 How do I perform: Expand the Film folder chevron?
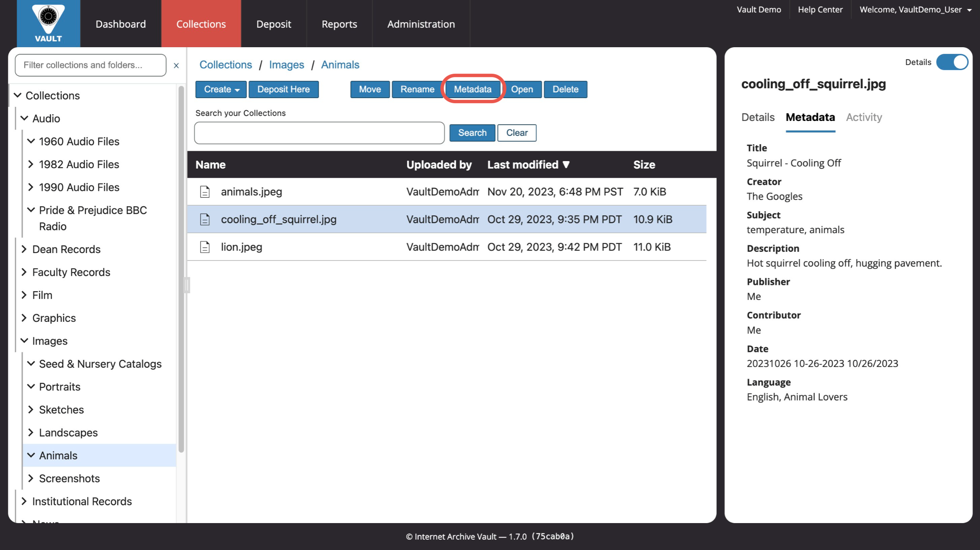click(24, 295)
